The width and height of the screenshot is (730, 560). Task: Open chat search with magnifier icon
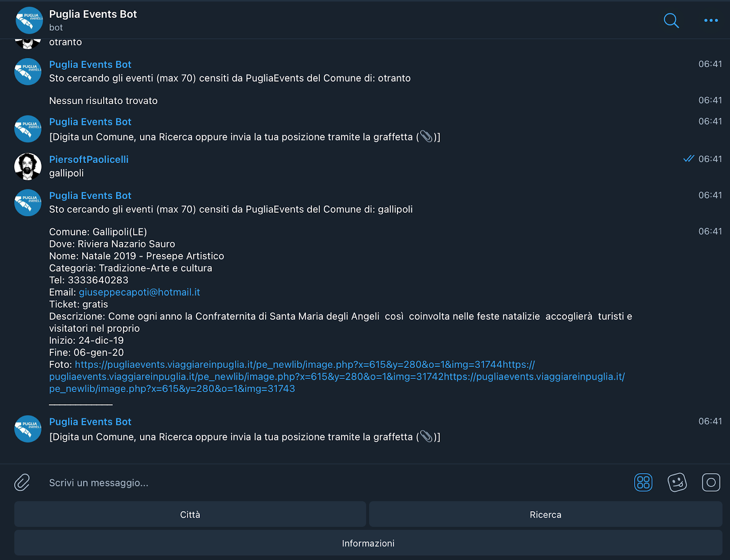[x=671, y=21]
